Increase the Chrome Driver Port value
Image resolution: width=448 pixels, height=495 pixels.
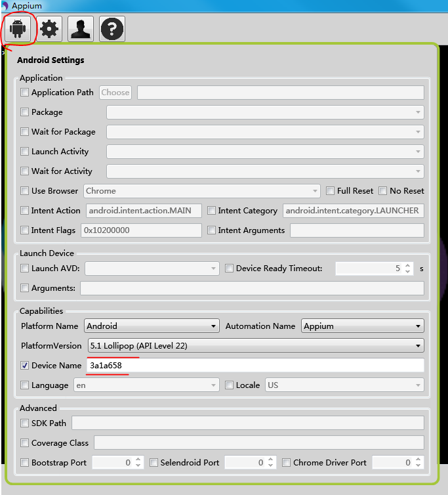[418, 460]
